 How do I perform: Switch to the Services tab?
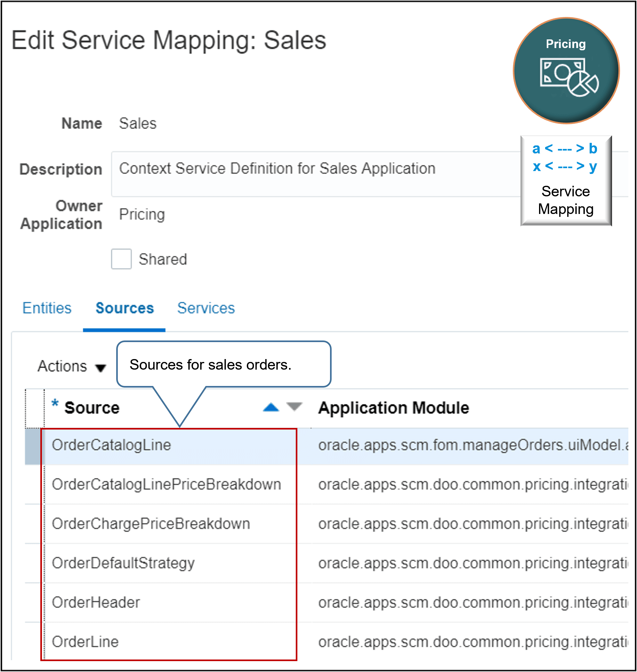pyautogui.click(x=206, y=308)
